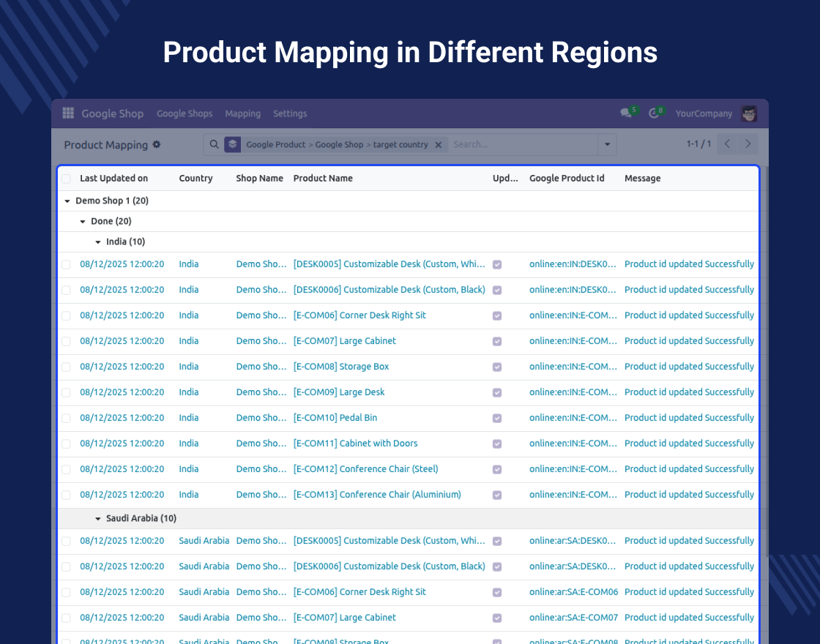820x644 pixels.
Task: Click YourCompany switcher
Action: pos(704,113)
